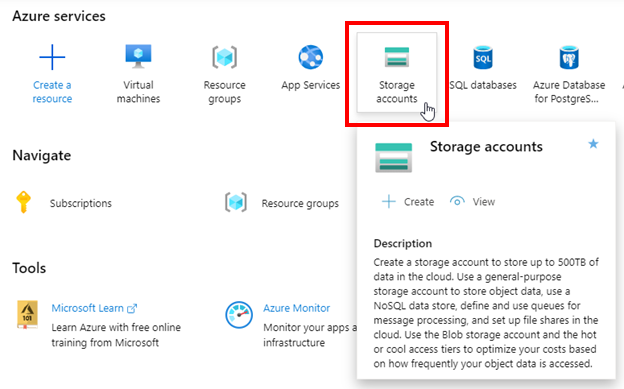Image resolution: width=624 pixels, height=389 pixels.
Task: Click the external link icon beside Microsoft Learn
Action: (132, 308)
